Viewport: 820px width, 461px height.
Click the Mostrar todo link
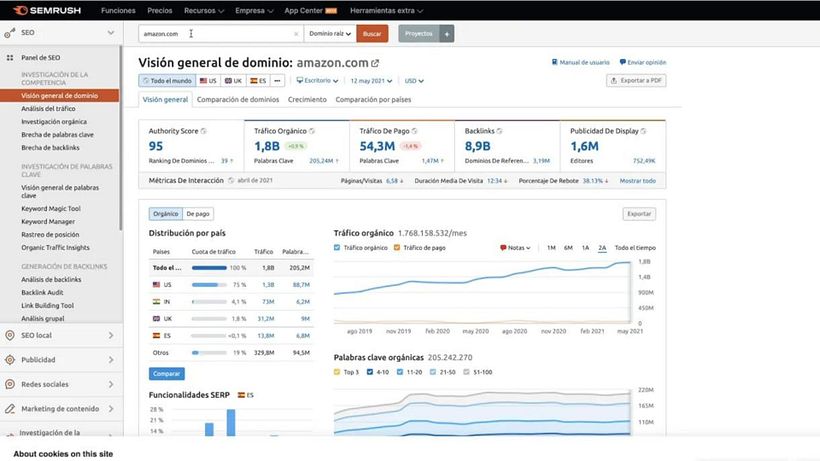(x=637, y=181)
